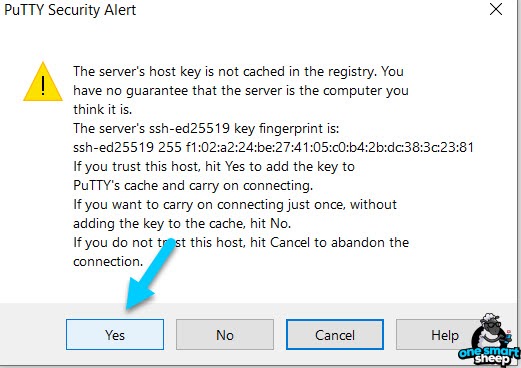
Task: Click the blue arrow annotation
Action: pyautogui.click(x=149, y=275)
